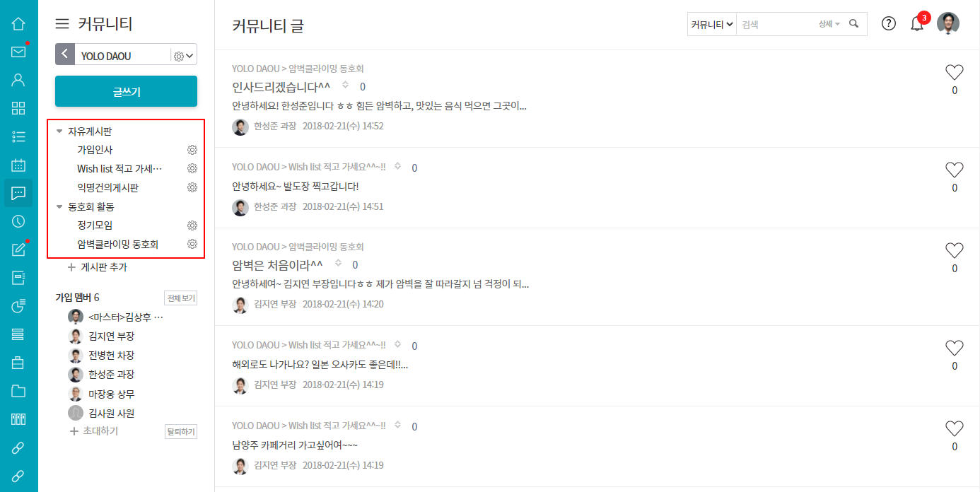Screen dimensions: 980x492
Task: Click the 글쓰기 write button
Action: [x=126, y=91]
